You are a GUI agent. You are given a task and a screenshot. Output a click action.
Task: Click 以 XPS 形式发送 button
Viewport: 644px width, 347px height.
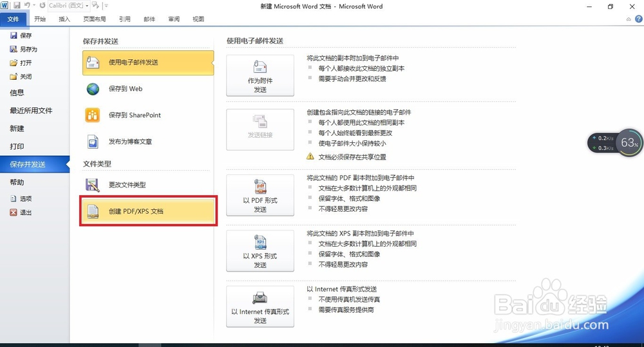(x=260, y=250)
